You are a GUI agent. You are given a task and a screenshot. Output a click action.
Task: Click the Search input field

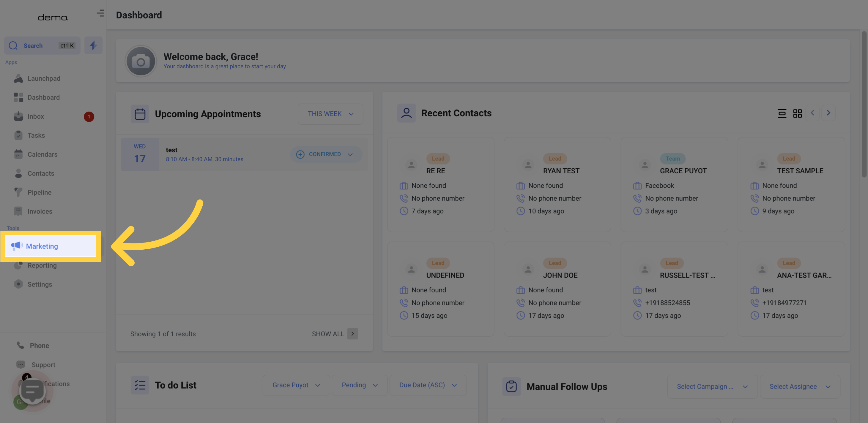tap(42, 45)
